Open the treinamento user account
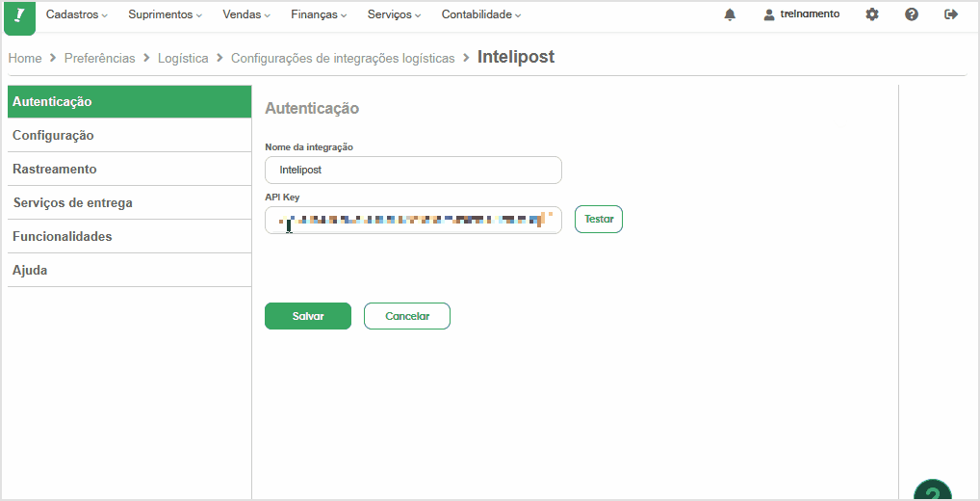The width and height of the screenshot is (980, 501). click(801, 14)
